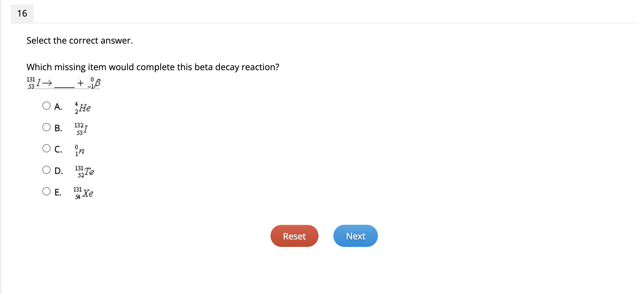Select radio button for option C
The width and height of the screenshot is (644, 294).
point(46,148)
